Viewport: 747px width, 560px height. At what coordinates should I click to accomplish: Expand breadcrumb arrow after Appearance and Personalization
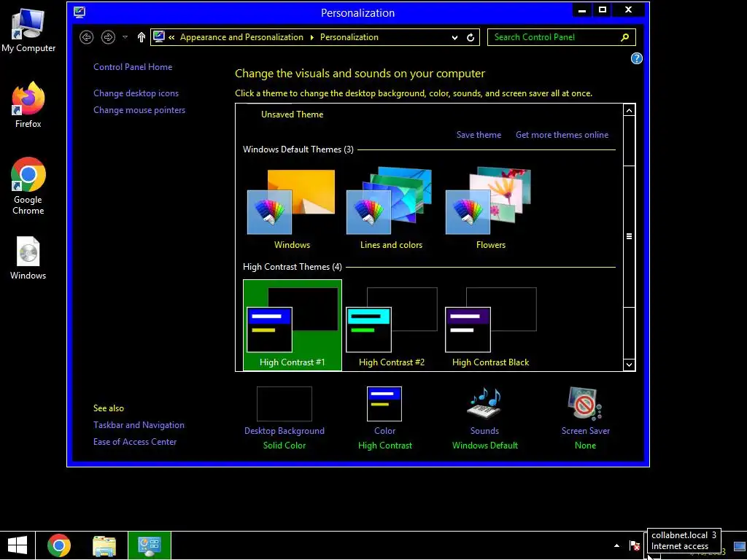pyautogui.click(x=311, y=38)
